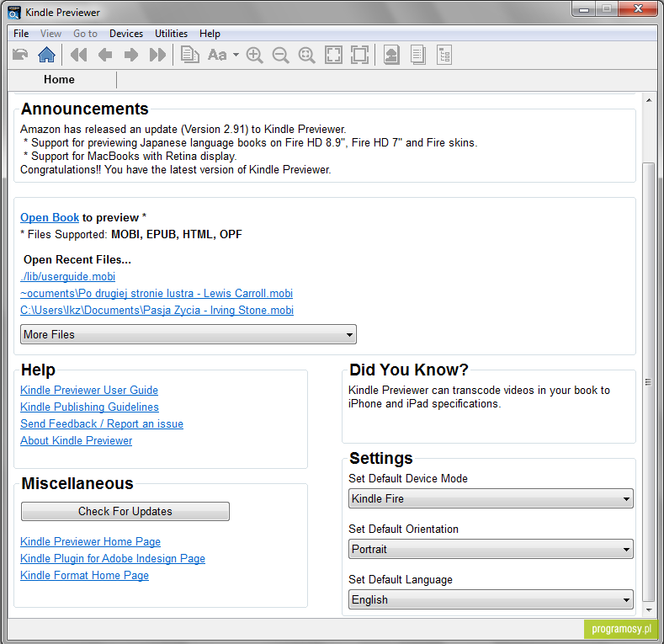Open the Go to menu
The image size is (664, 644).
[86, 34]
